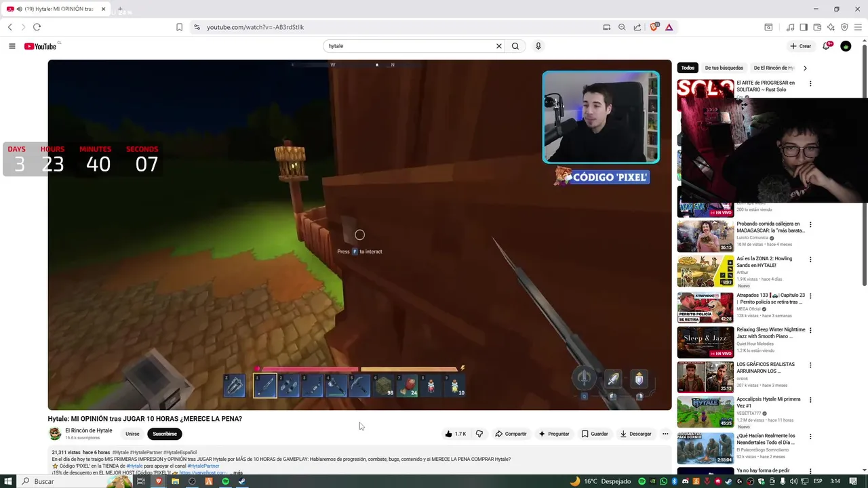Open 'Atrapados 133' video thumbnail
The height and width of the screenshot is (488, 868).
(705, 307)
